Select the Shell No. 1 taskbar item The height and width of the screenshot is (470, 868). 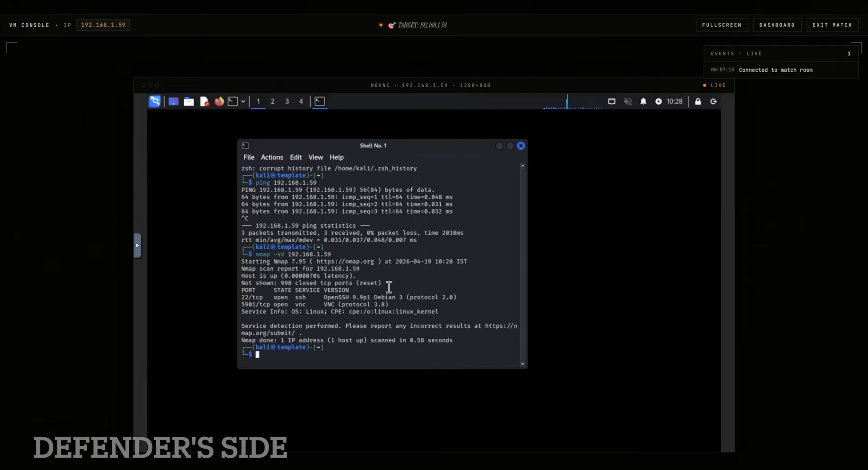319,101
